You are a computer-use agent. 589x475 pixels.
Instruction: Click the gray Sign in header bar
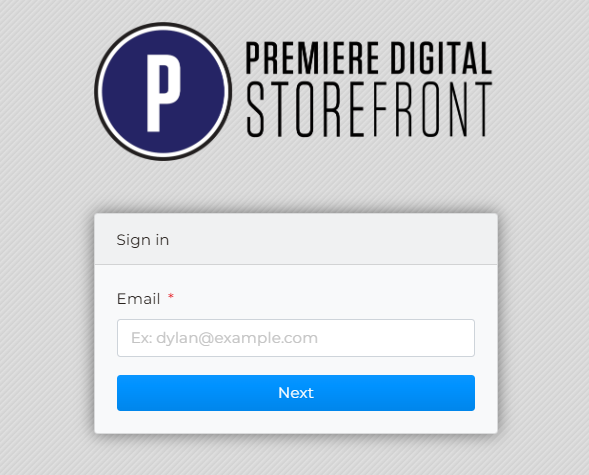pyautogui.click(x=296, y=239)
